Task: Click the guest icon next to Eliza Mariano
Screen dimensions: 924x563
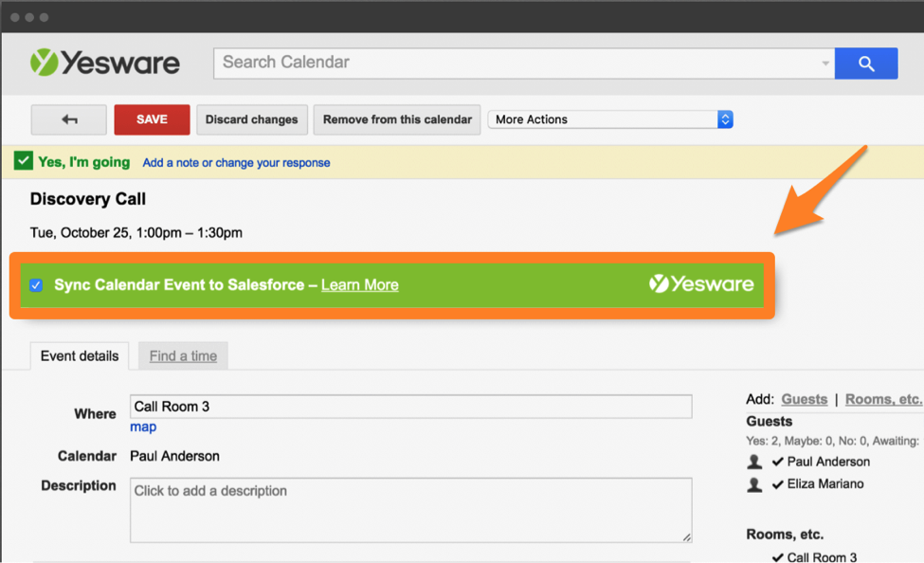Action: (x=753, y=484)
